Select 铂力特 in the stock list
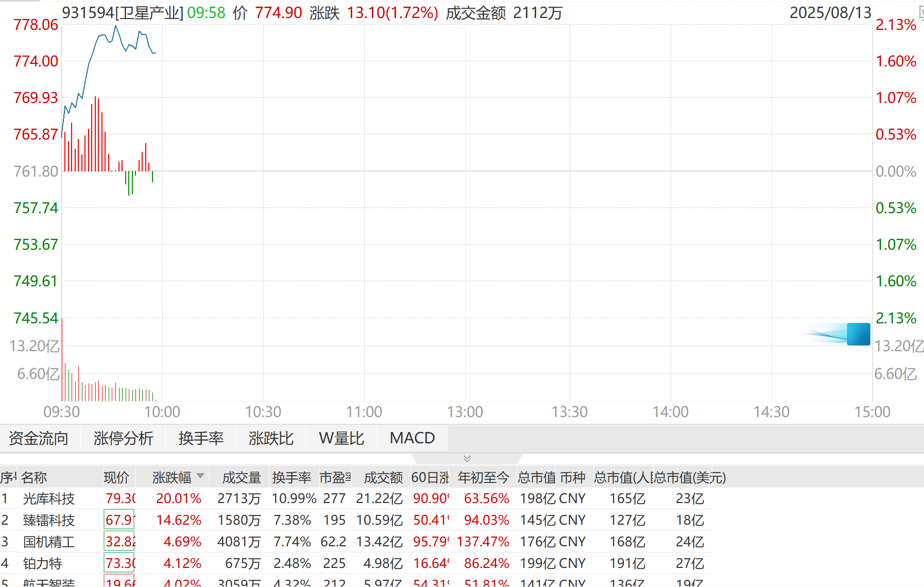Image resolution: width=924 pixels, height=587 pixels. click(x=42, y=563)
